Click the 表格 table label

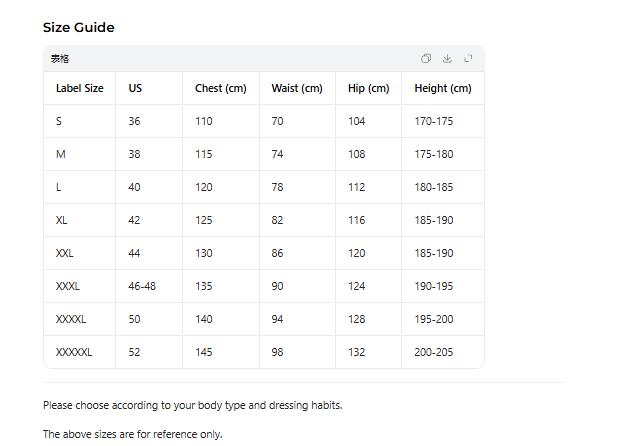tap(60, 59)
